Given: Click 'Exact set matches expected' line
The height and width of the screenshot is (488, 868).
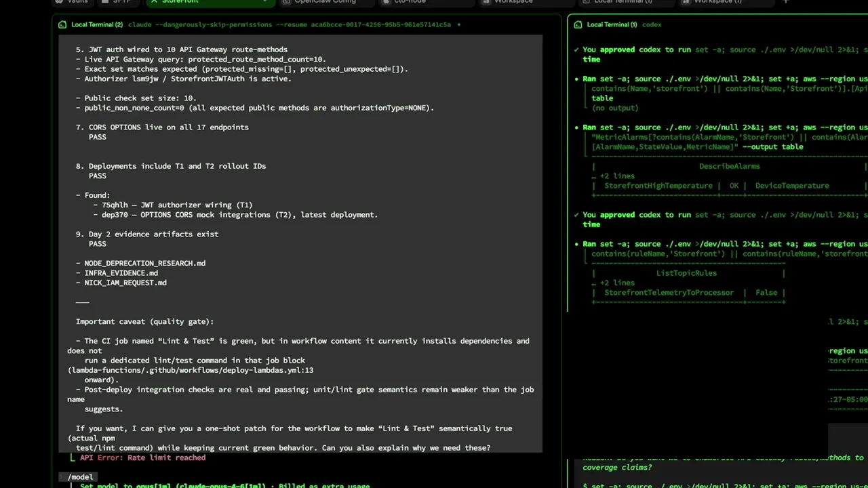Looking at the screenshot, I should point(242,69).
